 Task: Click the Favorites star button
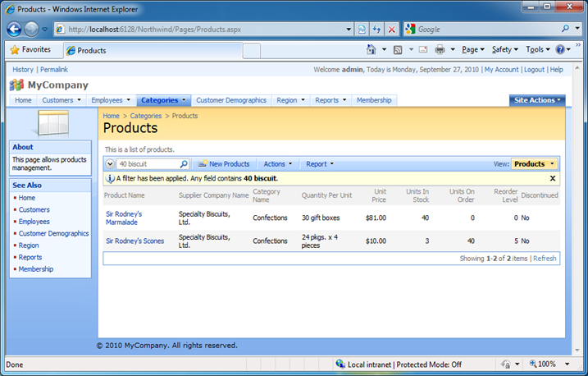pos(28,50)
